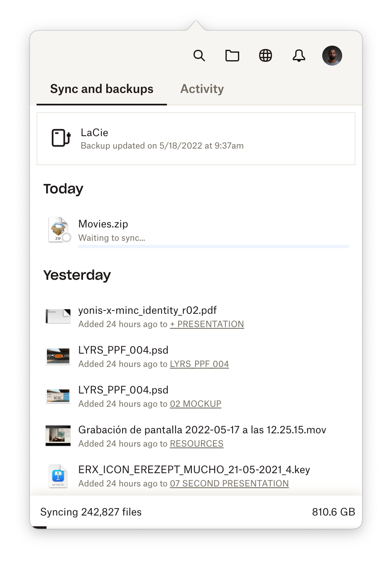Click the LaCie external drive icon
The width and height of the screenshot is (392, 562).
pos(61,138)
